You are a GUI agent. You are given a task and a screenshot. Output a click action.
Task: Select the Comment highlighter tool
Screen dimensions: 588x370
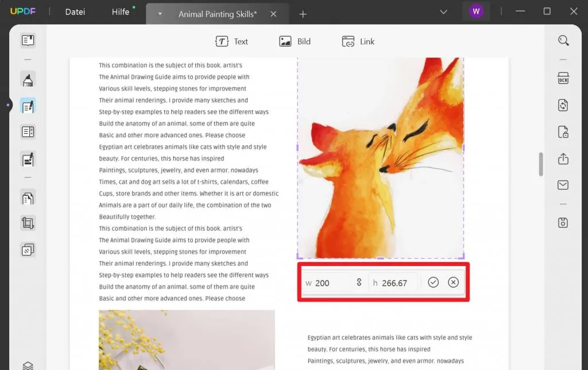pos(28,80)
